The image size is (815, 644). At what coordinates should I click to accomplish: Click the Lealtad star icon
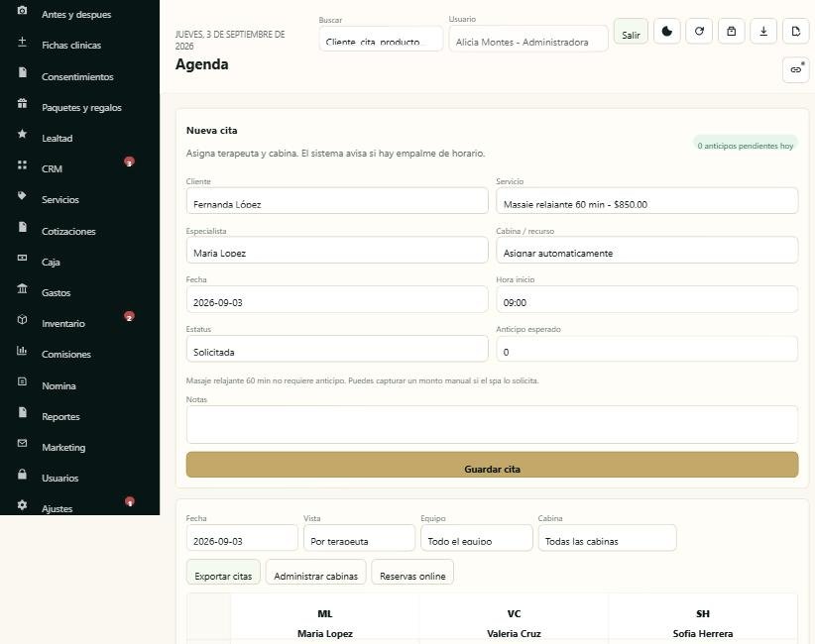click(22, 134)
